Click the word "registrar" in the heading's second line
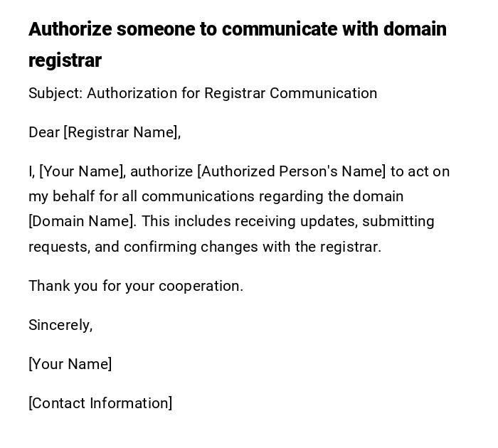This screenshot has width=498, height=448. (x=65, y=60)
